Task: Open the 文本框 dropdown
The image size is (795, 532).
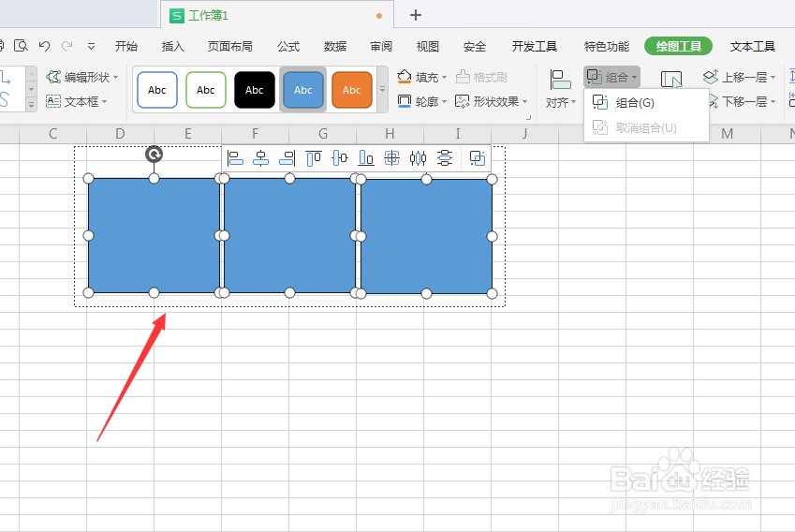Action: click(x=77, y=101)
